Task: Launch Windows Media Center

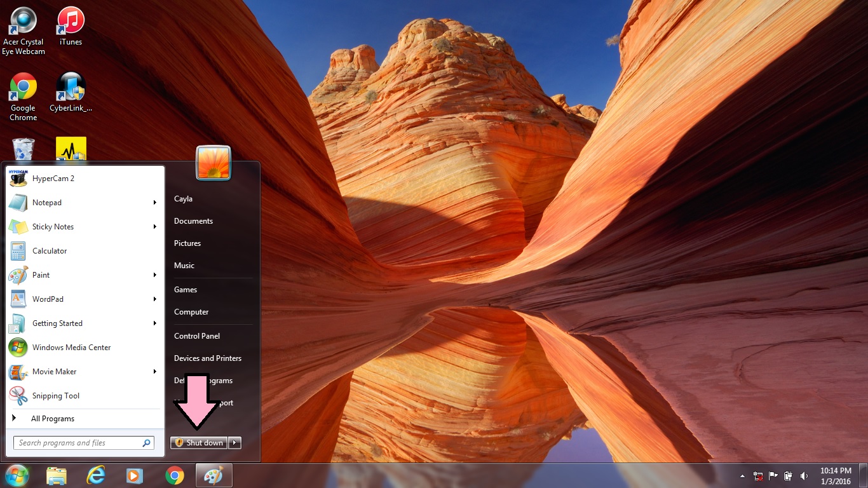Action: pos(85,348)
